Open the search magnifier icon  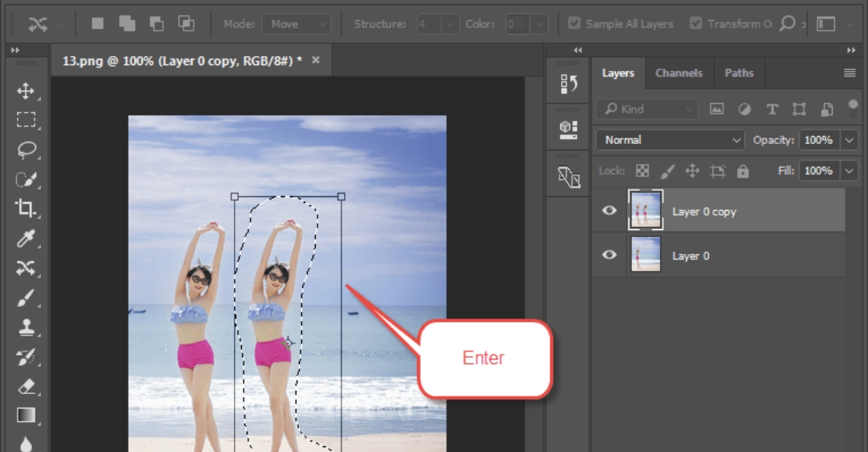pos(787,23)
